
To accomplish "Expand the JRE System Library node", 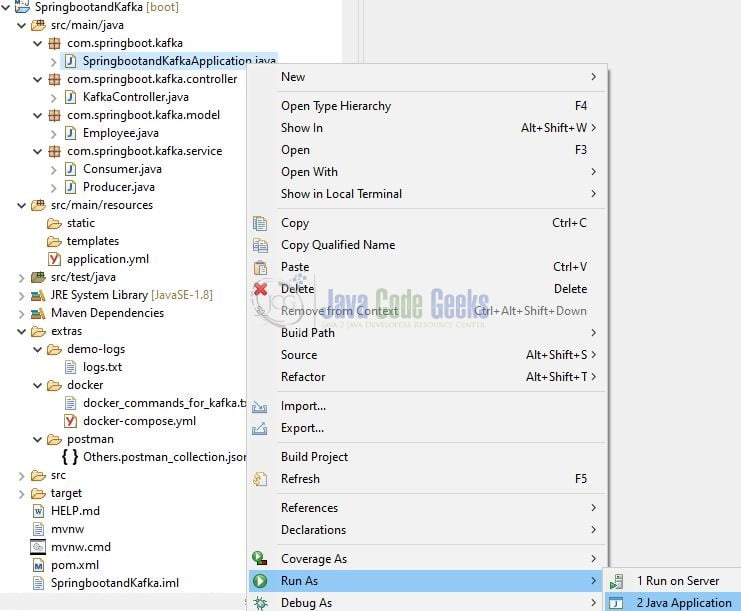I will click(x=21, y=296).
